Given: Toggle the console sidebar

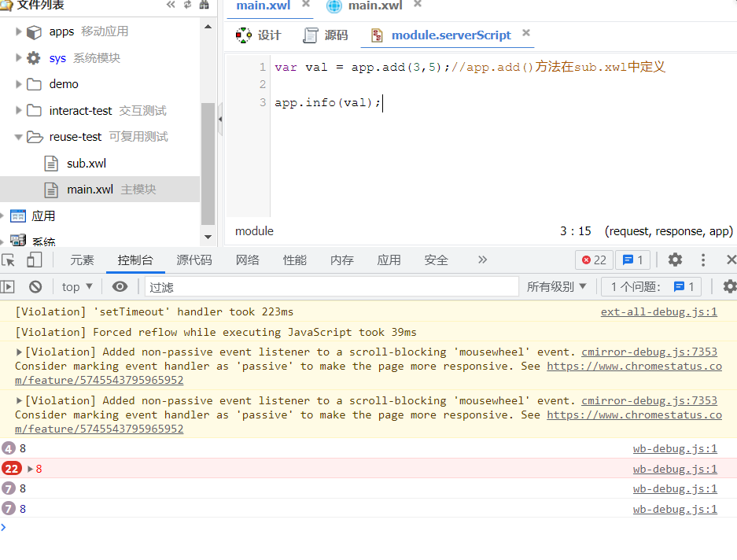Looking at the screenshot, I should (8, 287).
